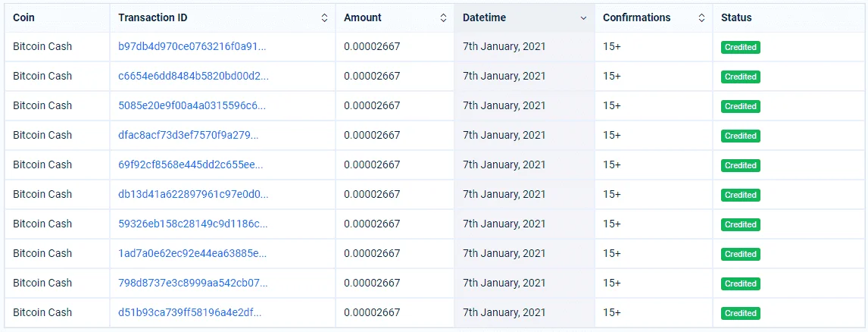Click Credited badge in d51b93ca739f row
Image resolution: width=868 pixels, height=332 pixels.
point(741,313)
